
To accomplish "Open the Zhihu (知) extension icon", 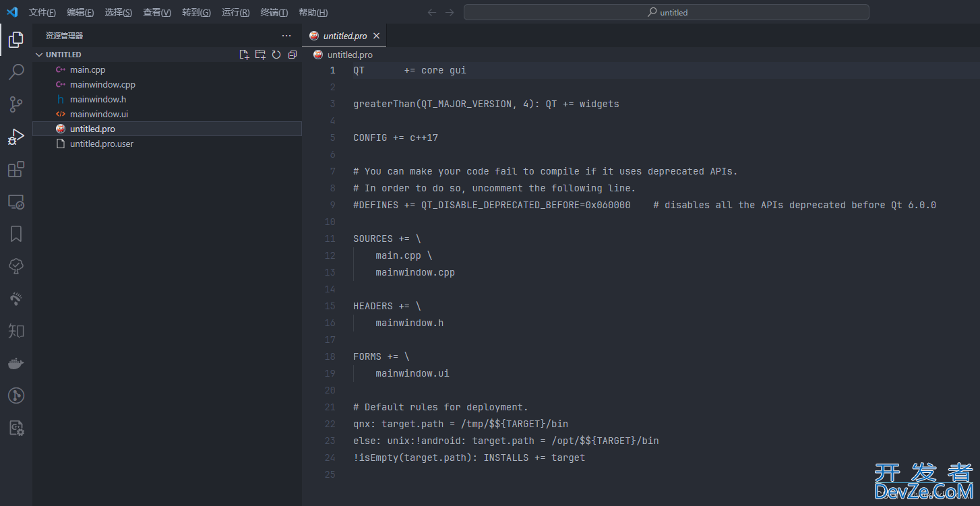I will (16, 331).
